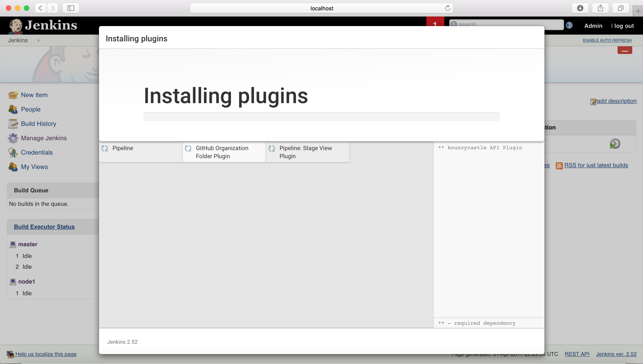Click ENABLE AUTO REFRESH link
Screen dimensions: 643x364
tap(608, 40)
